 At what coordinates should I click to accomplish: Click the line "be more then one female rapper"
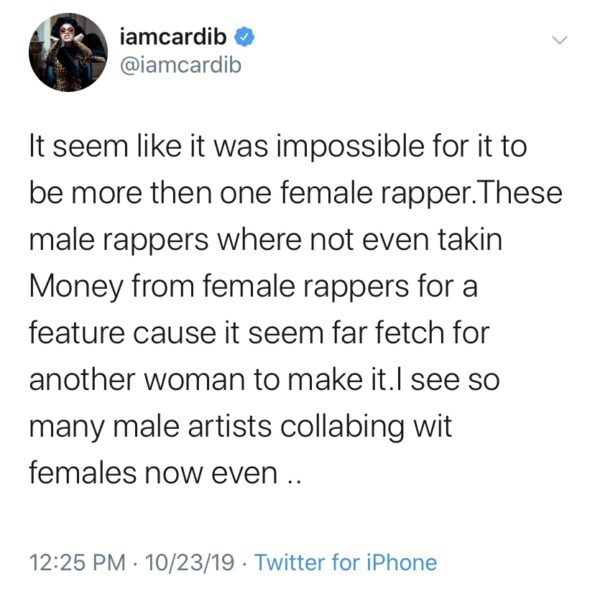(x=253, y=193)
